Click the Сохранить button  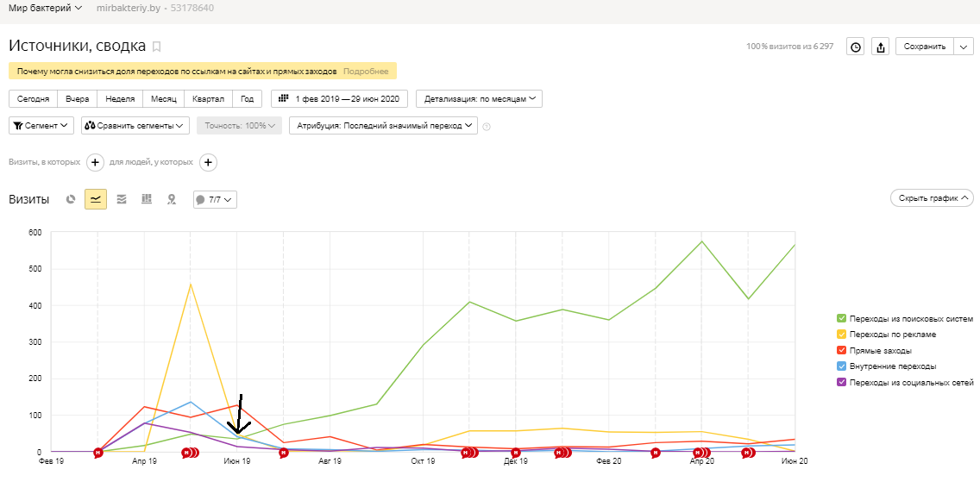[x=925, y=47]
